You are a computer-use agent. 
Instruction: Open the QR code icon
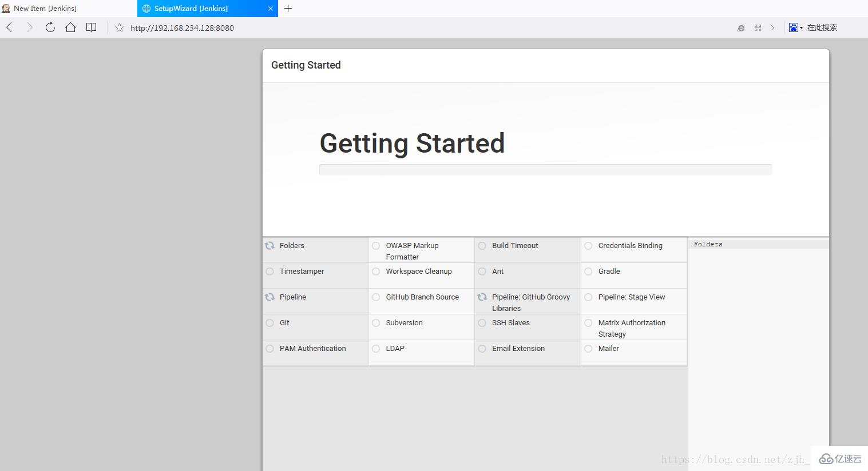coord(758,27)
